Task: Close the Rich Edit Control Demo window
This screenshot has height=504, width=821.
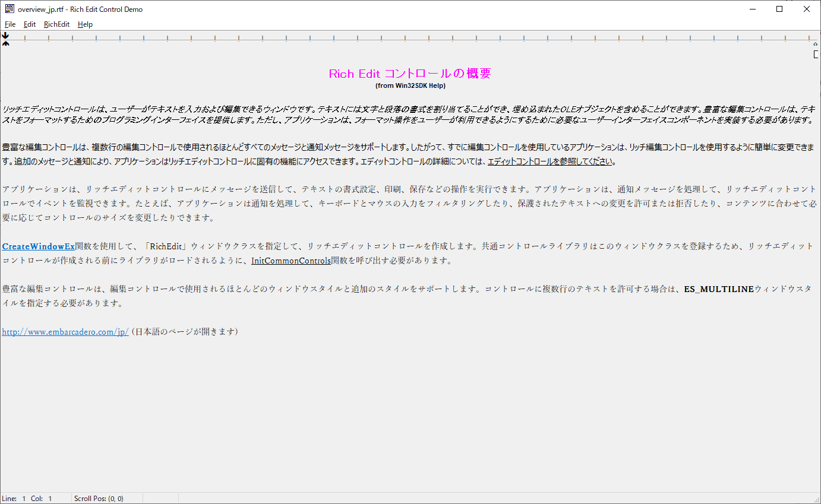Action: click(x=807, y=9)
